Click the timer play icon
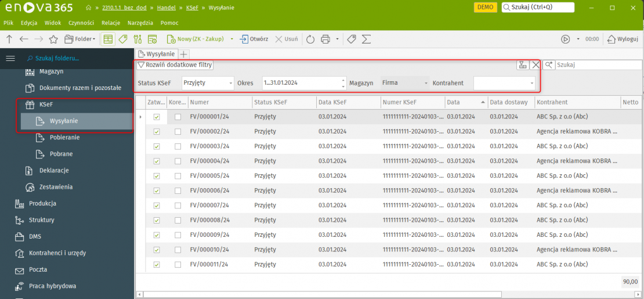Image resolution: width=644 pixels, height=299 pixels. click(x=565, y=39)
